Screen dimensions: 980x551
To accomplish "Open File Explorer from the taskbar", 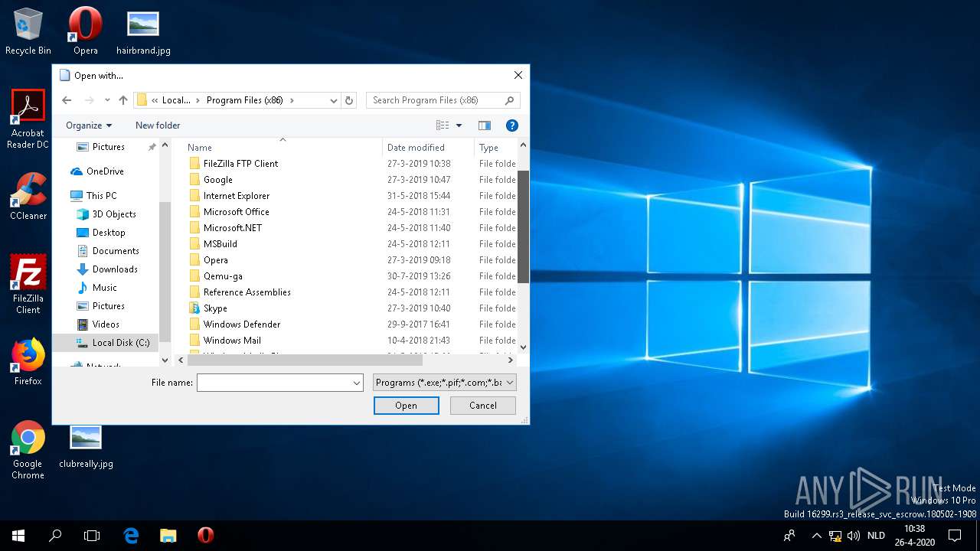I will 168,536.
